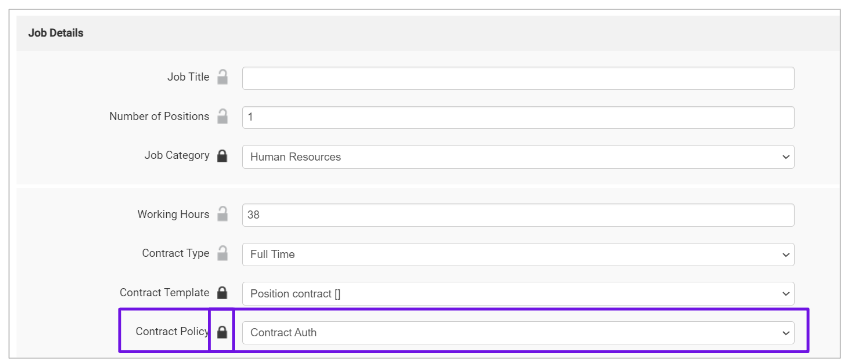Click the Job Title input field

point(518,78)
